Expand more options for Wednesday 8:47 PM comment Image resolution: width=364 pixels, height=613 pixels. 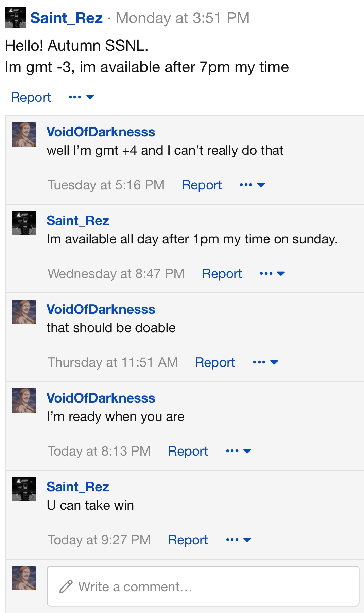[272, 274]
